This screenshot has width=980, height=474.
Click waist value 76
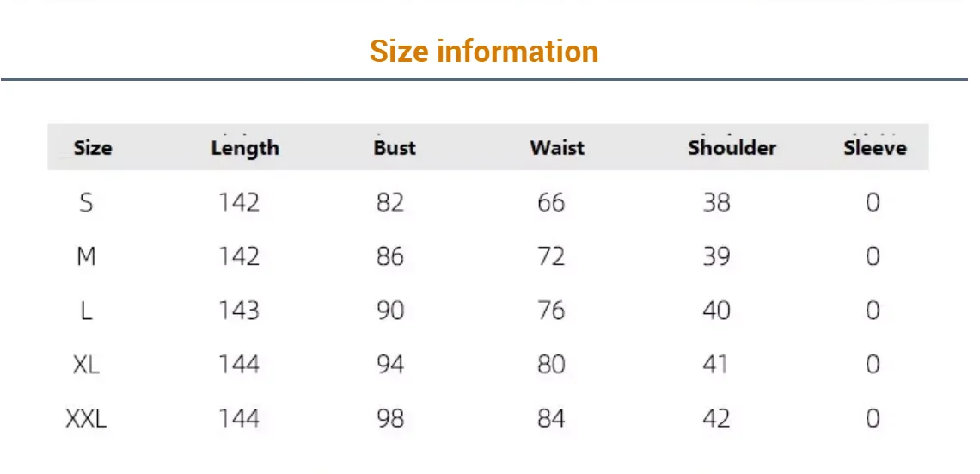coord(551,311)
